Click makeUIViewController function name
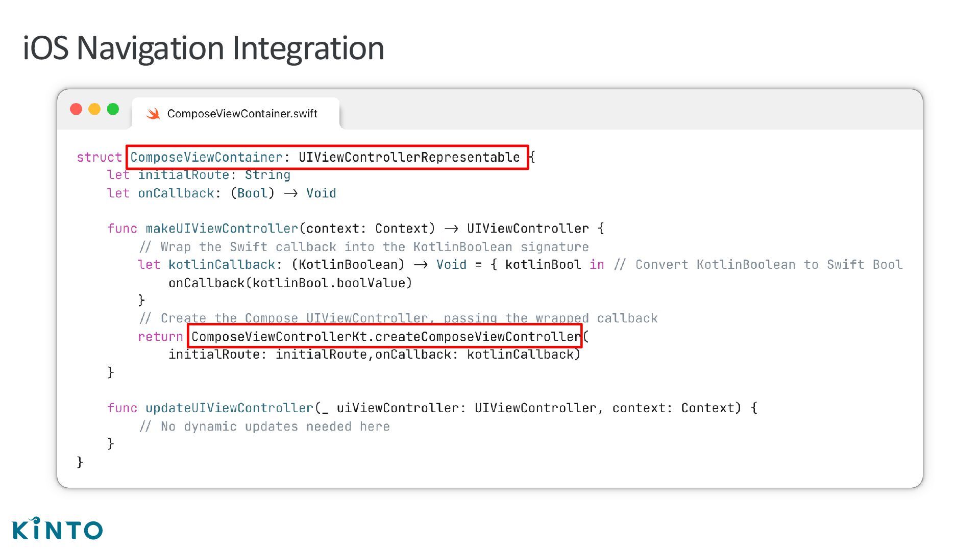Viewport: 980px width, 551px height. pyautogui.click(x=222, y=229)
